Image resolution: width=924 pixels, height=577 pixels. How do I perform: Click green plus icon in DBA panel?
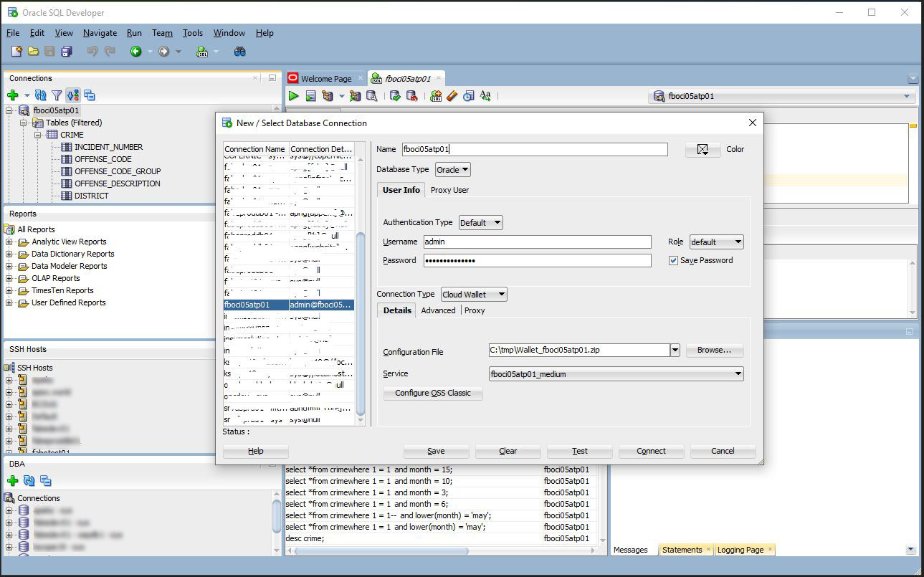click(x=12, y=481)
